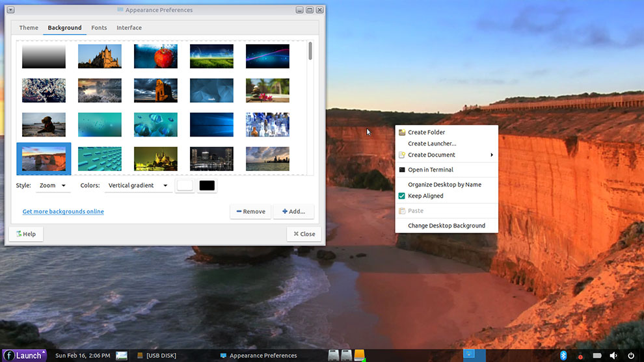The width and height of the screenshot is (644, 362).
Task: Expand the Create Document submenu
Action: pyautogui.click(x=446, y=155)
